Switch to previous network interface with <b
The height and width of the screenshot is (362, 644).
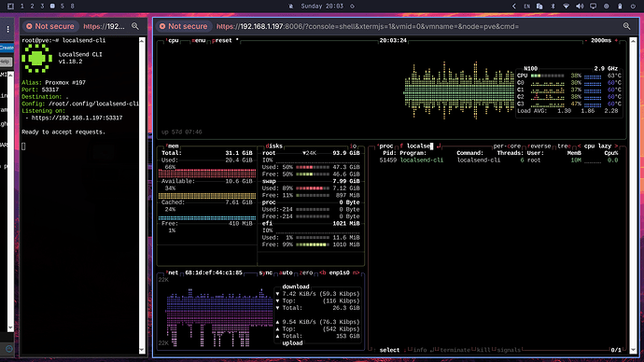[x=323, y=273]
